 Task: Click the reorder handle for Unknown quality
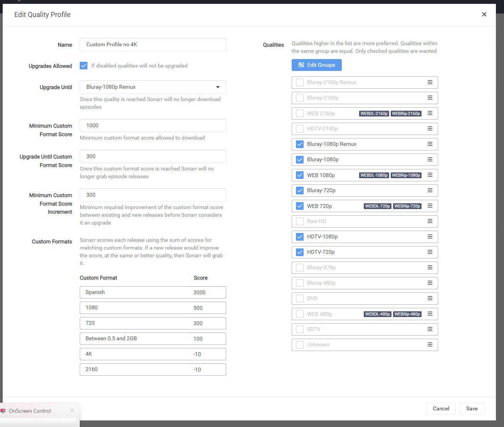pos(430,344)
